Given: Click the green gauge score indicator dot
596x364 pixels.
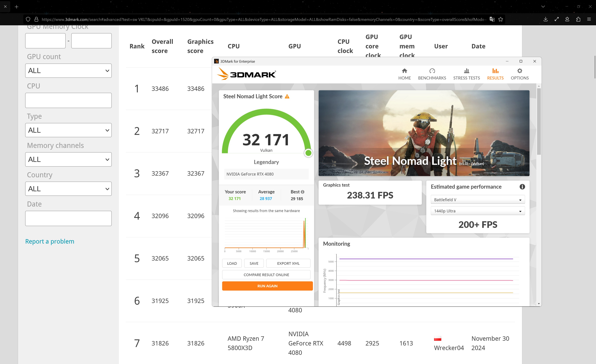Looking at the screenshot, I should (x=308, y=153).
